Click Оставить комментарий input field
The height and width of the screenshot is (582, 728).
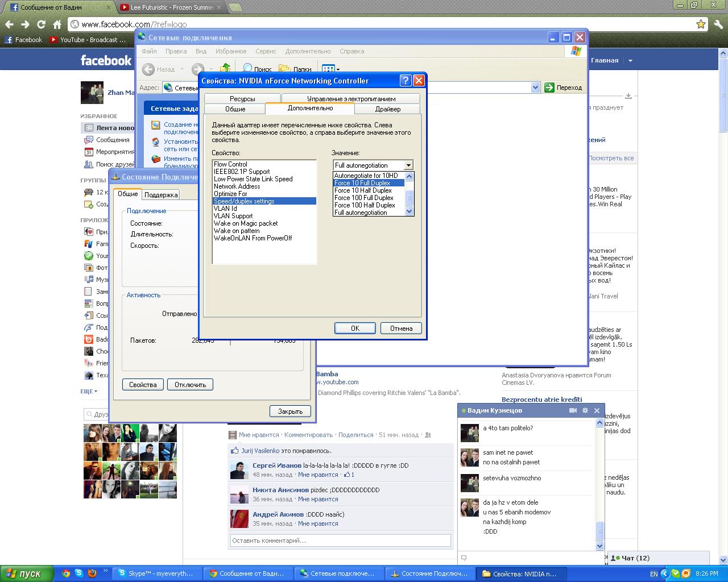coord(340,541)
